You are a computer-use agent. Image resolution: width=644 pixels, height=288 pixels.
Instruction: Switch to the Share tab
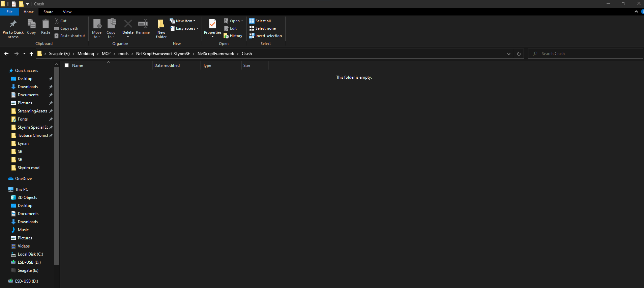(48, 12)
